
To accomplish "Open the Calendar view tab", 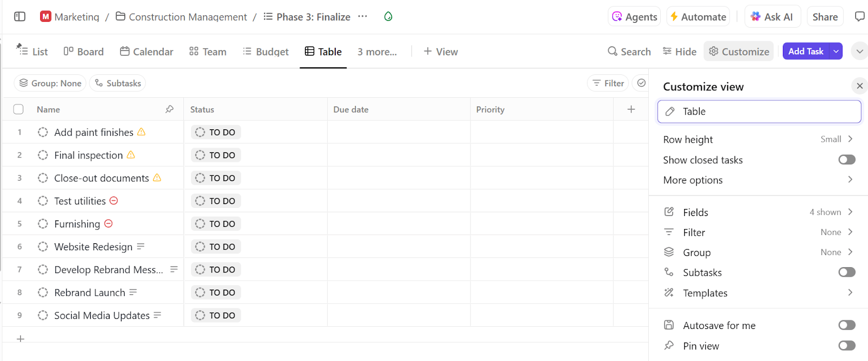I will pos(146,52).
